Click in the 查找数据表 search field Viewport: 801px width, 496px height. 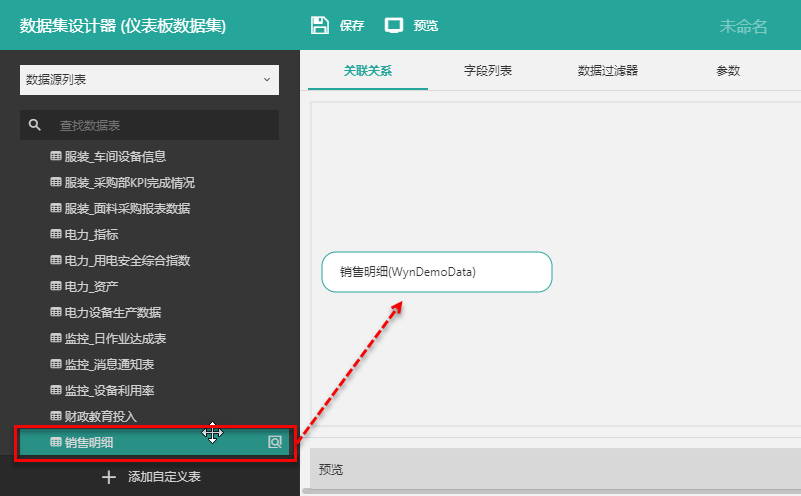[x=160, y=125]
